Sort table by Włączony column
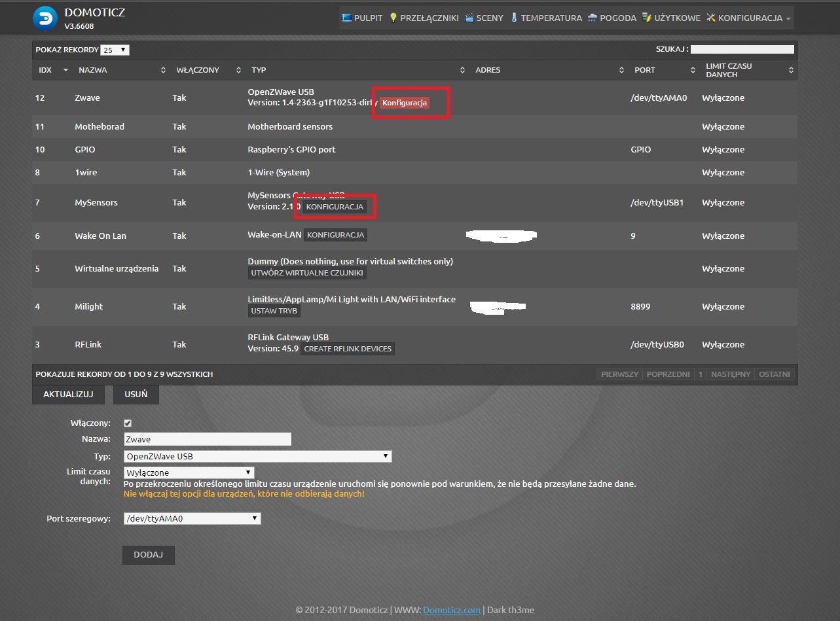Screen dimensions: 840x621 pos(208,70)
